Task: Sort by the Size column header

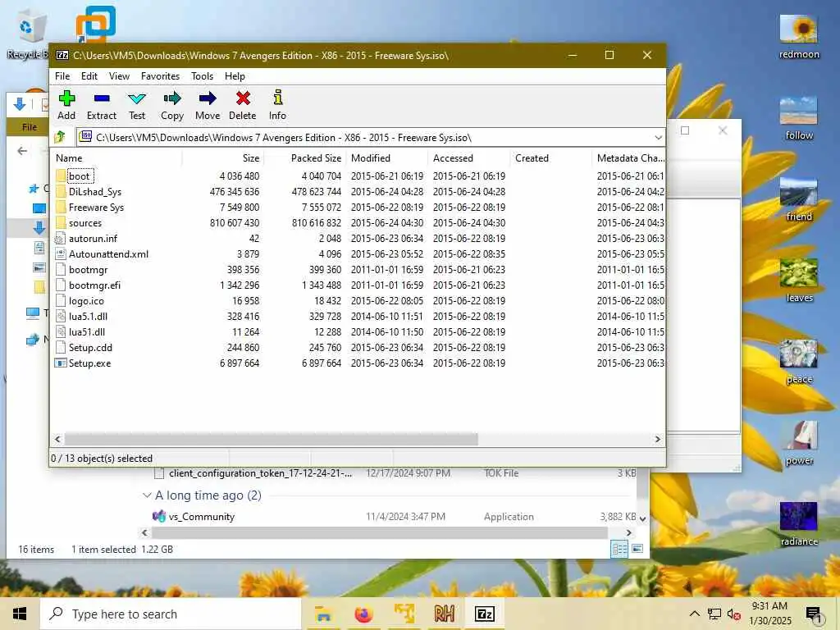Action: coord(223,158)
